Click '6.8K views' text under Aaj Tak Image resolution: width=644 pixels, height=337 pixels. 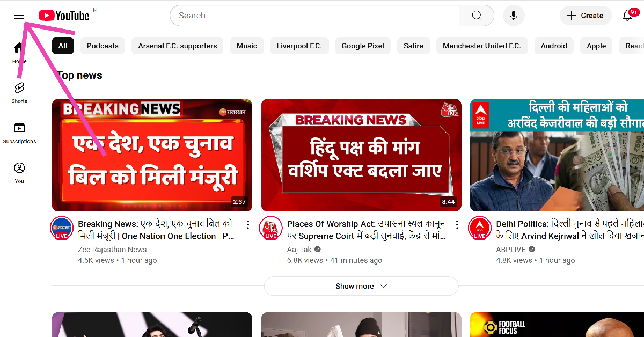(305, 260)
